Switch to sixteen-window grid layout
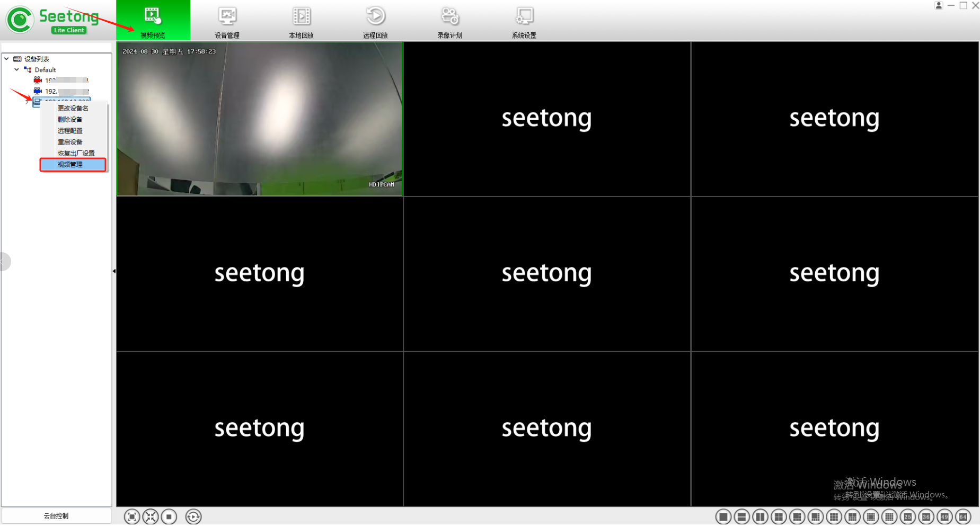 [889, 516]
